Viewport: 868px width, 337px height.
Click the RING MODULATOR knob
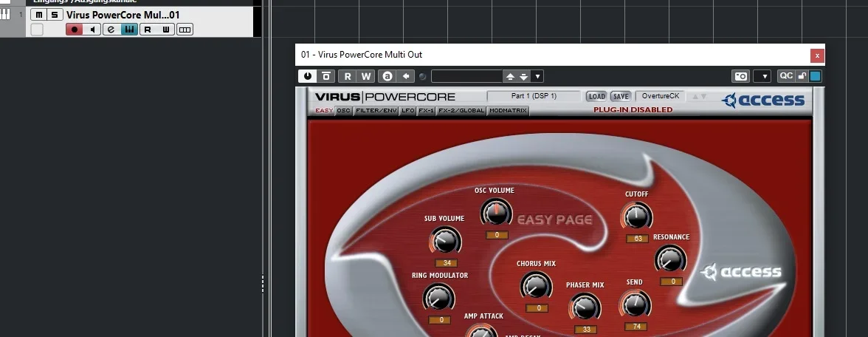(x=438, y=299)
